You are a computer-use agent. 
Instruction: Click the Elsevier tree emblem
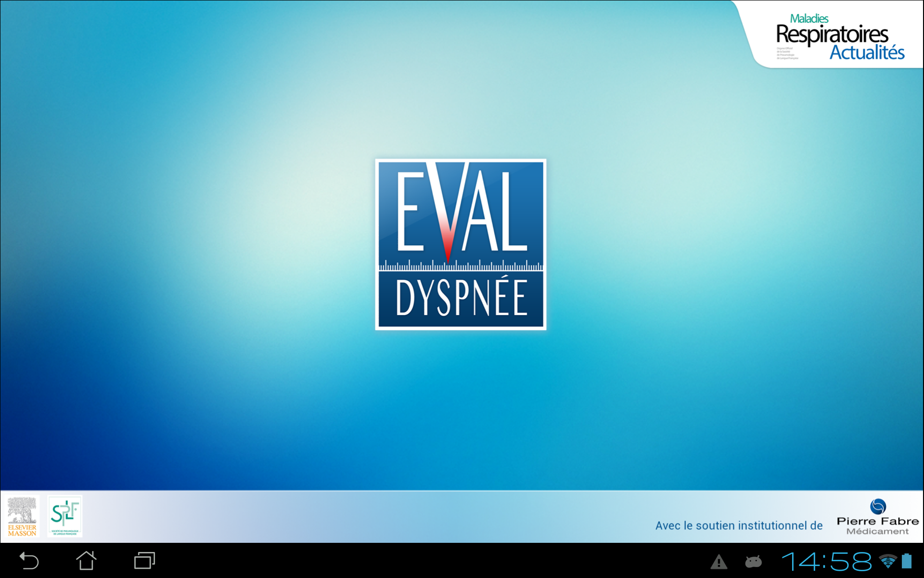click(22, 511)
